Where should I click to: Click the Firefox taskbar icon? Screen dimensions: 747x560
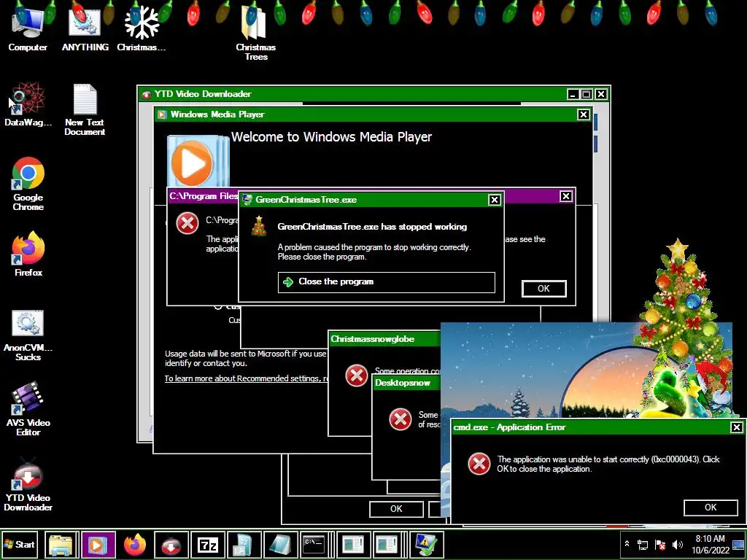tap(135, 544)
